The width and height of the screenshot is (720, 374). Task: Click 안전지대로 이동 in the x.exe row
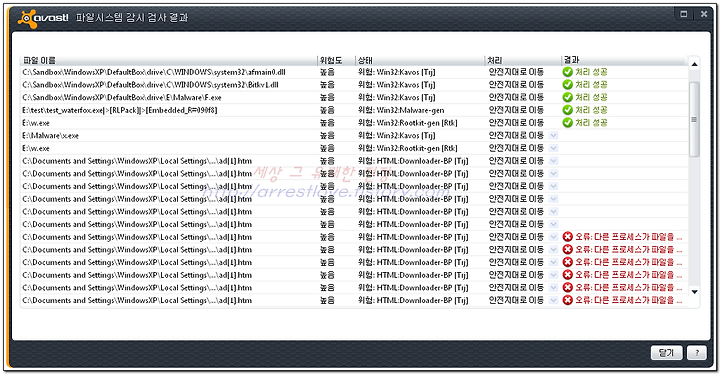click(516, 136)
